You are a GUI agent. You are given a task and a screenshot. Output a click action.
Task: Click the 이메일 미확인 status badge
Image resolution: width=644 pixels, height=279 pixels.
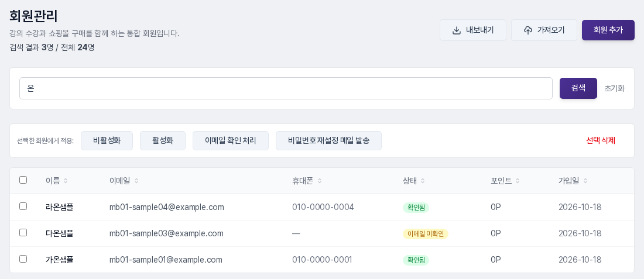pyautogui.click(x=426, y=234)
